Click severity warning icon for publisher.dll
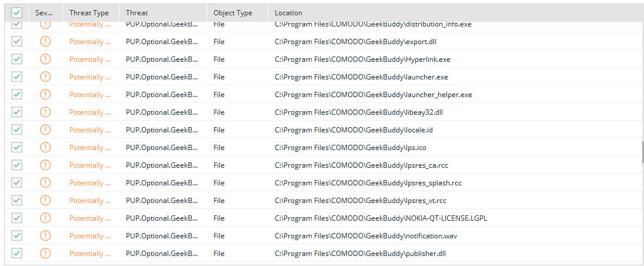This screenshot has width=644, height=266. 46,254
